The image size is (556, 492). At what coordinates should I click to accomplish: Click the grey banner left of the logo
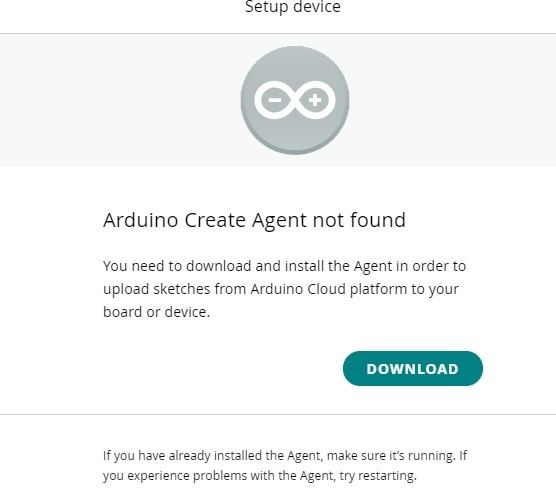pos(120,100)
